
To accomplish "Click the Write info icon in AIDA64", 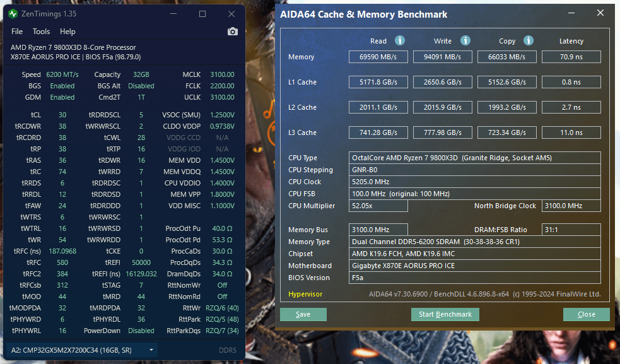I will pos(465,40).
